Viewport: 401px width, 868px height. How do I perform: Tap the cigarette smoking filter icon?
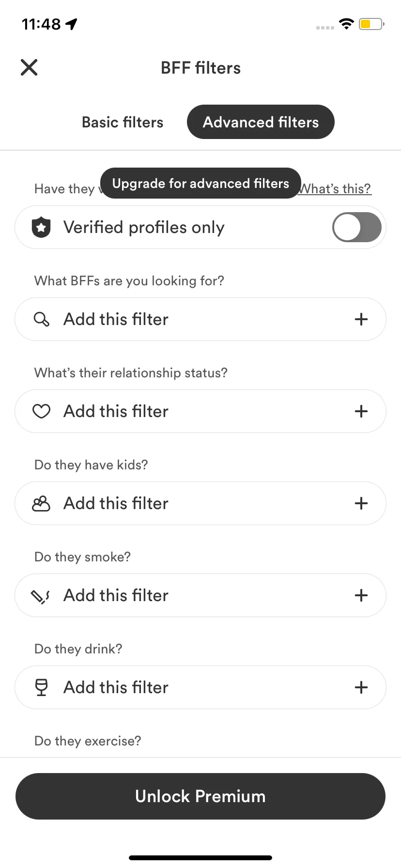pos(41,596)
